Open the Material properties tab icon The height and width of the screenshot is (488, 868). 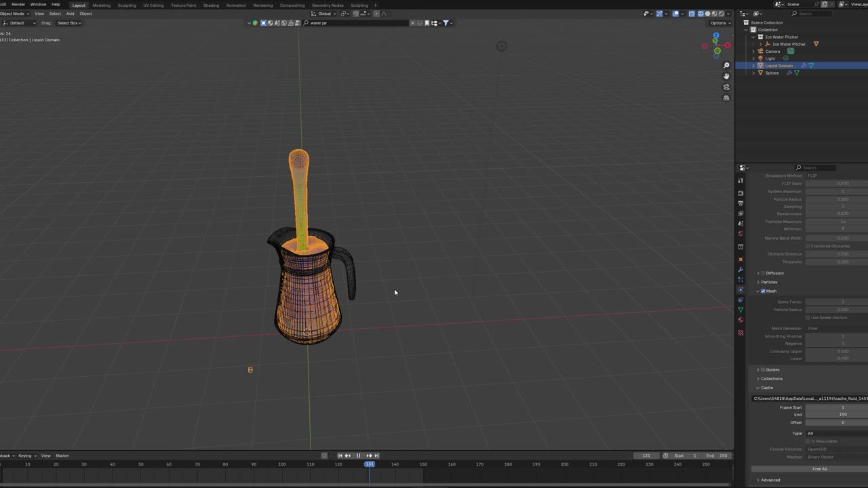click(x=741, y=319)
